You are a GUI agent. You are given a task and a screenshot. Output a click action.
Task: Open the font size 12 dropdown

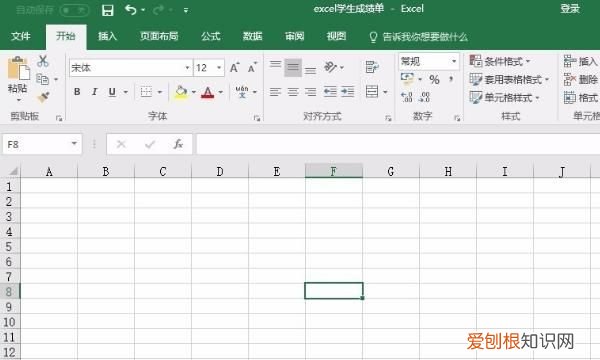coord(219,68)
